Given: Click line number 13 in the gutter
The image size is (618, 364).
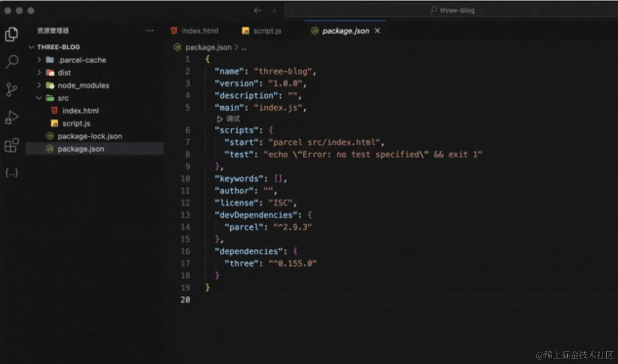Looking at the screenshot, I should pyautogui.click(x=185, y=215).
